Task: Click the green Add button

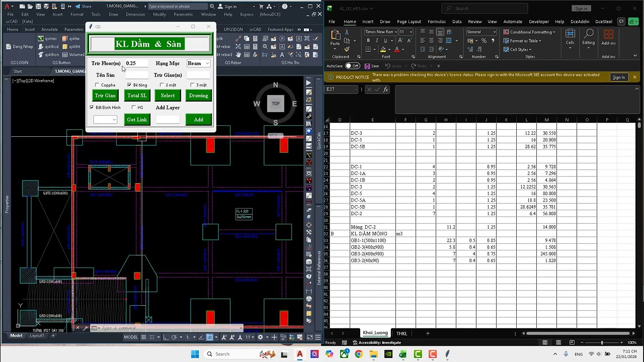Action: (199, 120)
